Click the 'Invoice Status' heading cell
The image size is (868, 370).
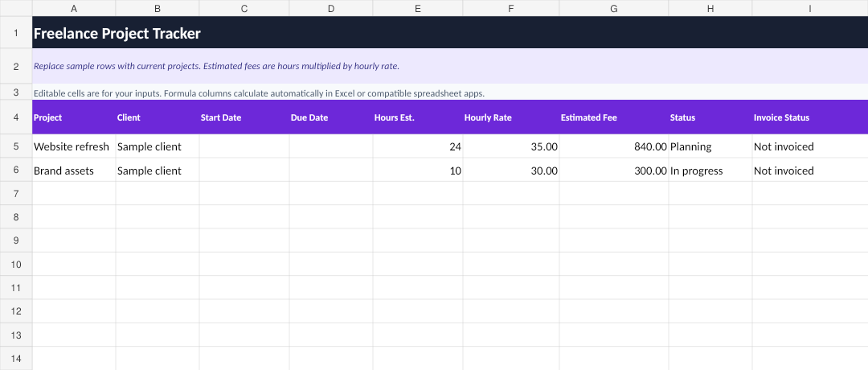[x=810, y=117]
